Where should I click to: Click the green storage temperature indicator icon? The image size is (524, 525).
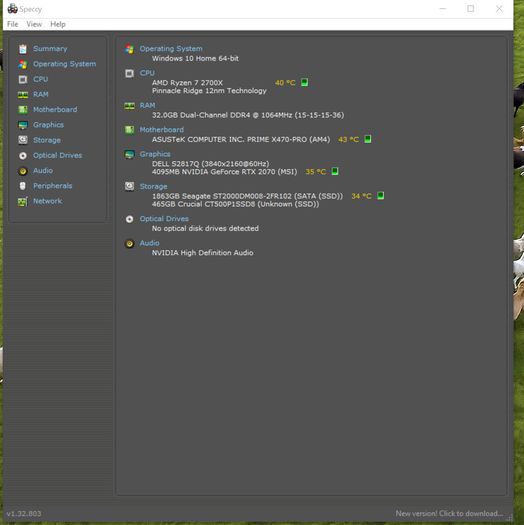click(x=380, y=196)
